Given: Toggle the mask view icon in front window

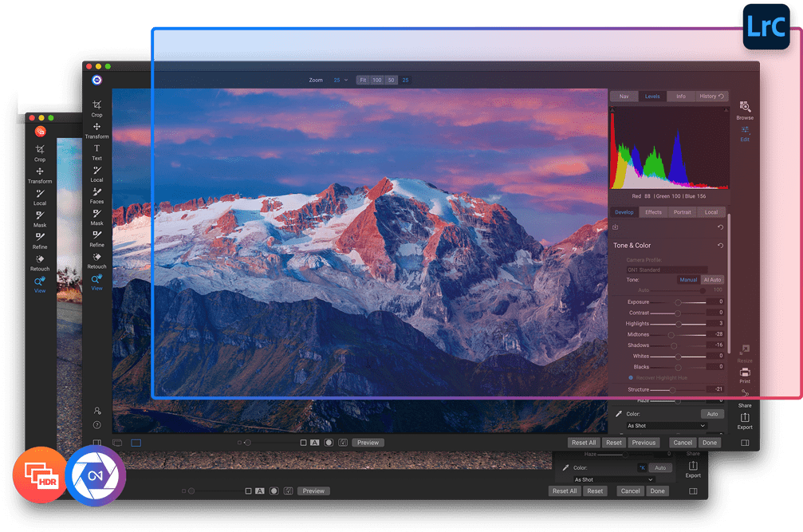Looking at the screenshot, I should (x=329, y=443).
